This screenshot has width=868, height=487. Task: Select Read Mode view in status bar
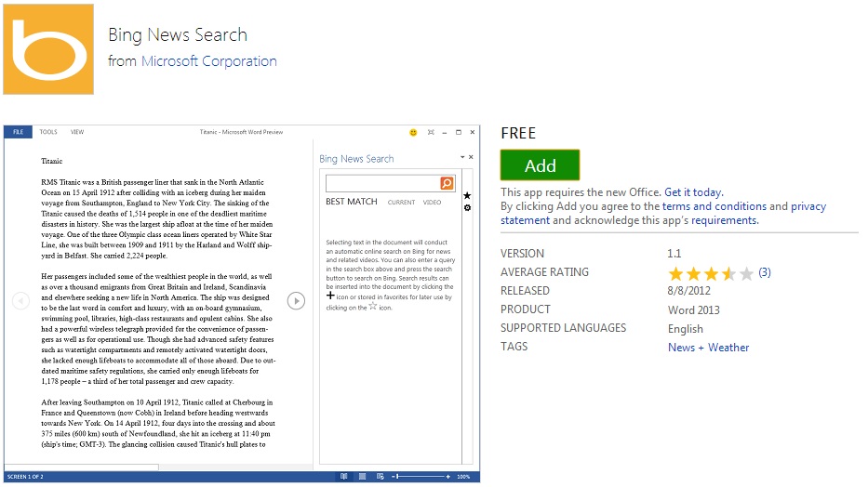point(344,477)
